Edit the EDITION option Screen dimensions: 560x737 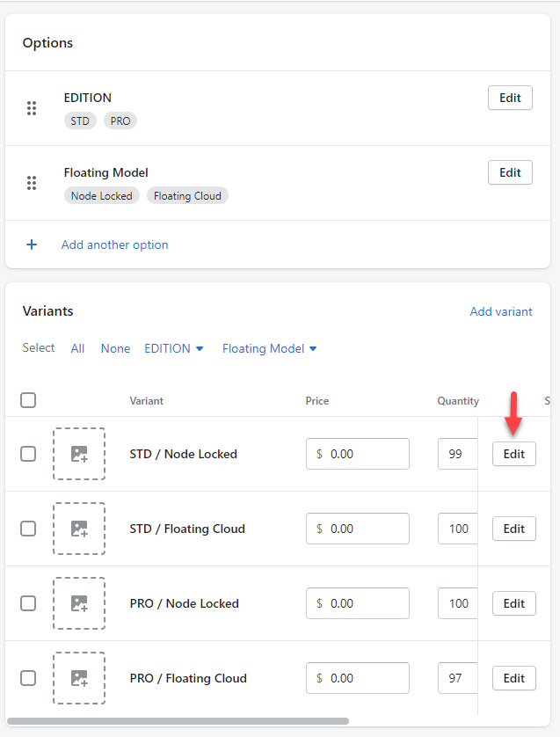tap(510, 98)
